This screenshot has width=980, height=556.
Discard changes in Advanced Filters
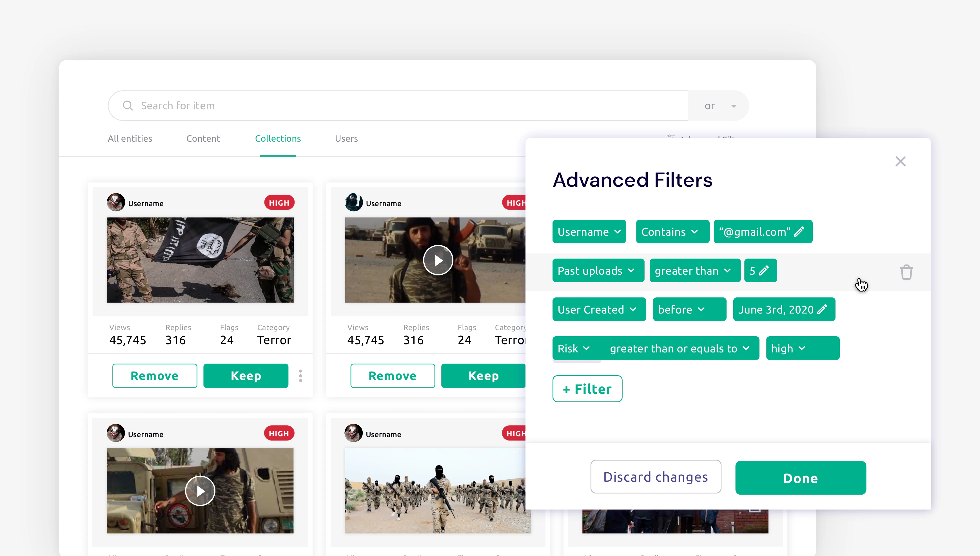(x=655, y=477)
